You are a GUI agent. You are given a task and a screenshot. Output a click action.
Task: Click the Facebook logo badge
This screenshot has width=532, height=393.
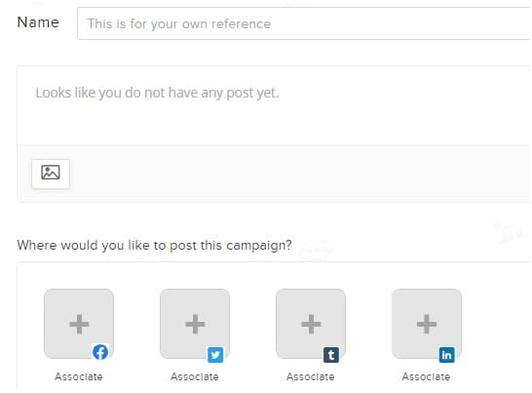point(100,352)
